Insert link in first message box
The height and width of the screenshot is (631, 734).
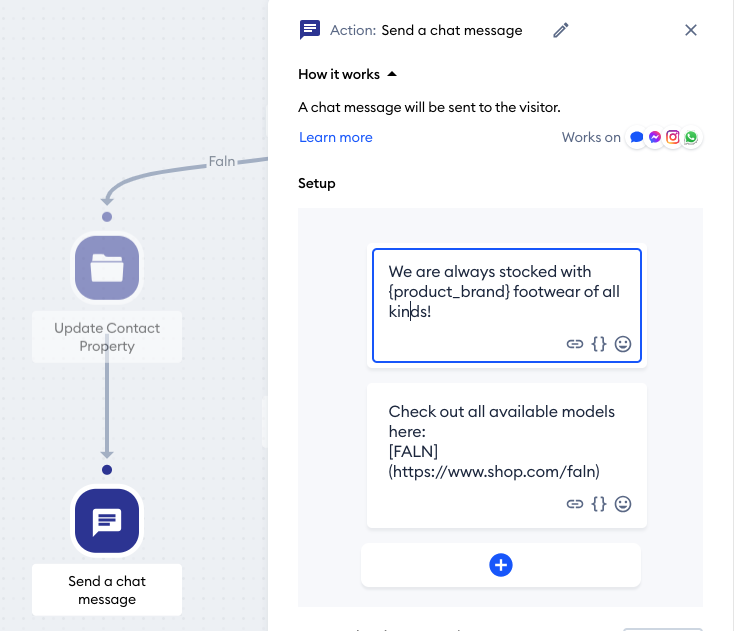click(575, 344)
